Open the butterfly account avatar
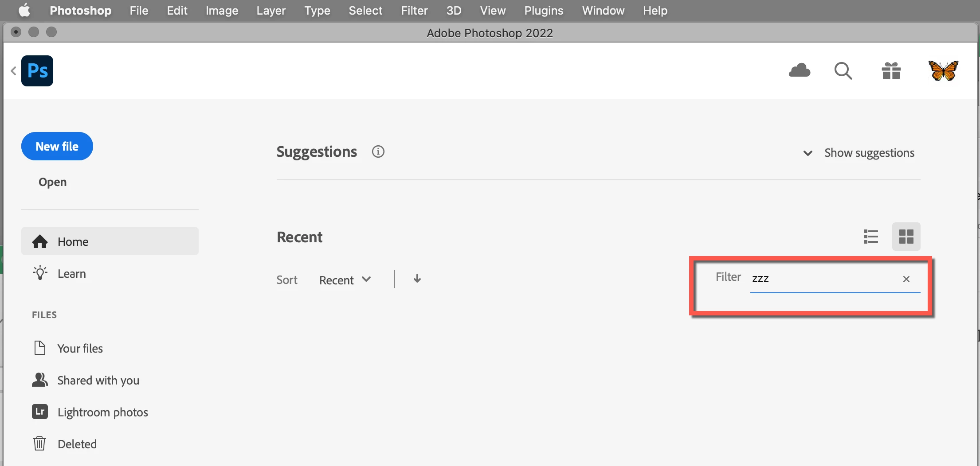980x466 pixels. 943,71
